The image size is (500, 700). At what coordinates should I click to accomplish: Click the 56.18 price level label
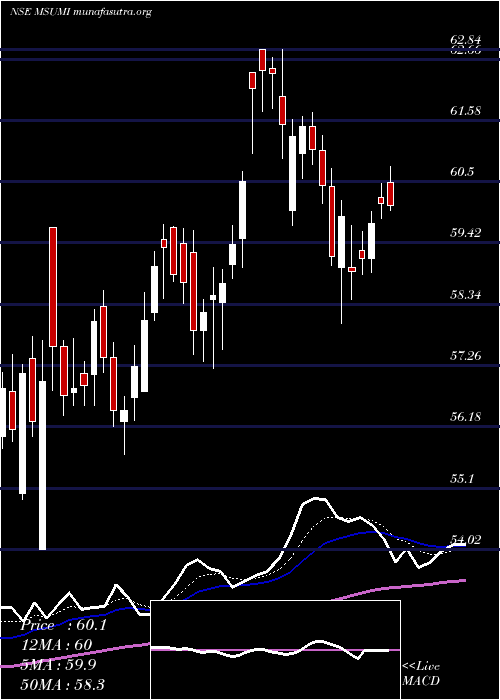point(466,417)
